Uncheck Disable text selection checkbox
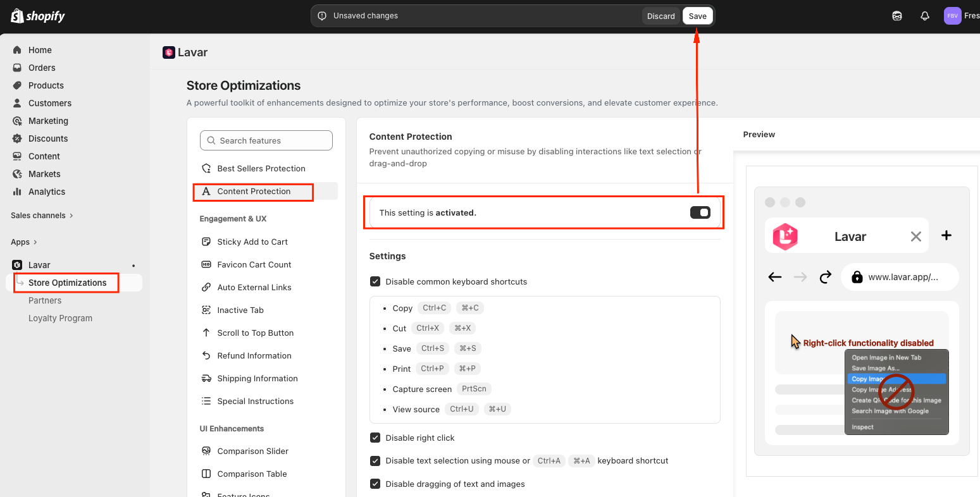Image resolution: width=980 pixels, height=497 pixels. pos(375,461)
